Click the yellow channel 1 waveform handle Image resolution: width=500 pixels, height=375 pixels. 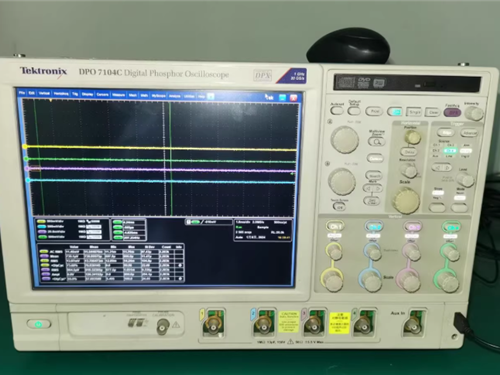(25, 146)
